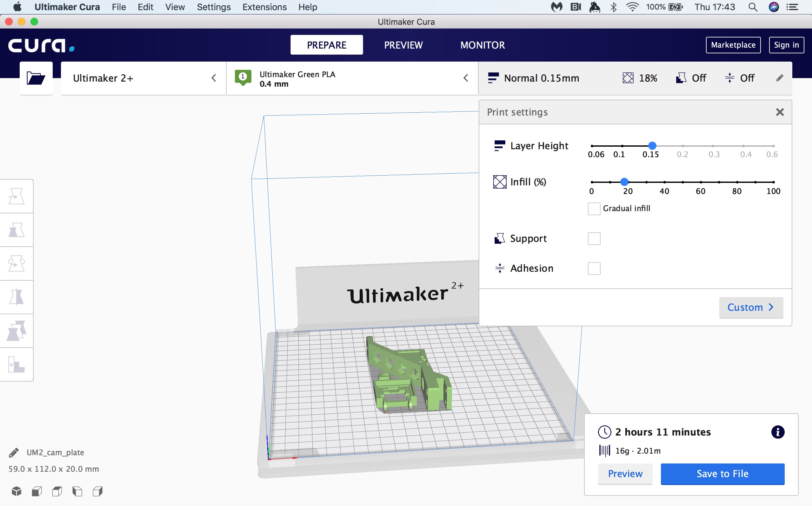Viewport: 812px width, 506px height.
Task: Select the Support Blocker tool
Action: pos(17,364)
